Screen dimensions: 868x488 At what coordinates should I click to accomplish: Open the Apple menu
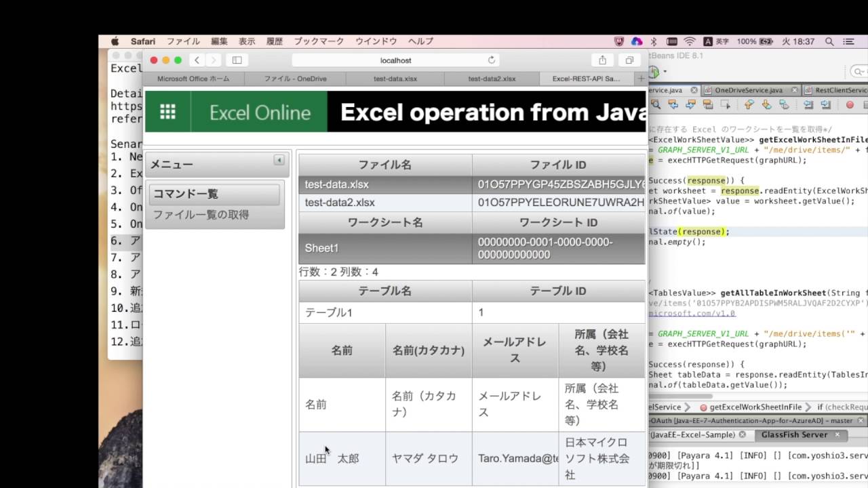click(115, 41)
